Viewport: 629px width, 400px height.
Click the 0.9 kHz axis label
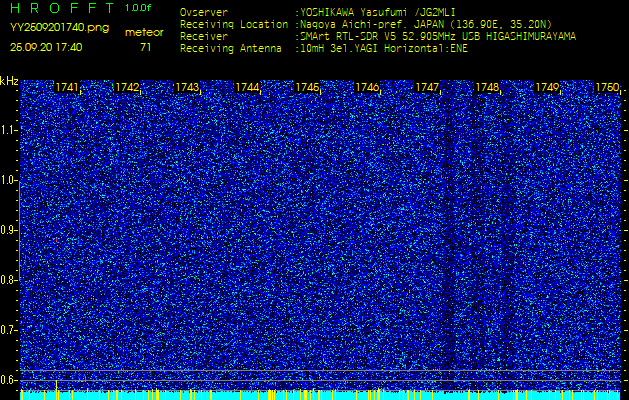[7, 230]
